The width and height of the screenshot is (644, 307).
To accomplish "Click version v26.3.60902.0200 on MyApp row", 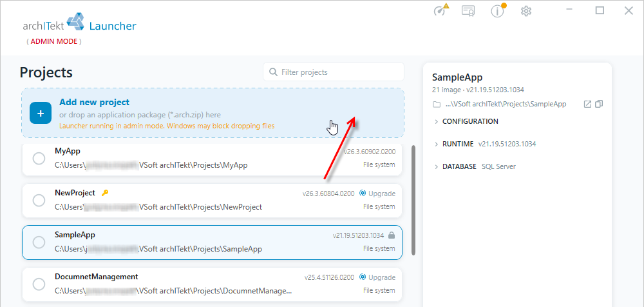I will pyautogui.click(x=370, y=152).
